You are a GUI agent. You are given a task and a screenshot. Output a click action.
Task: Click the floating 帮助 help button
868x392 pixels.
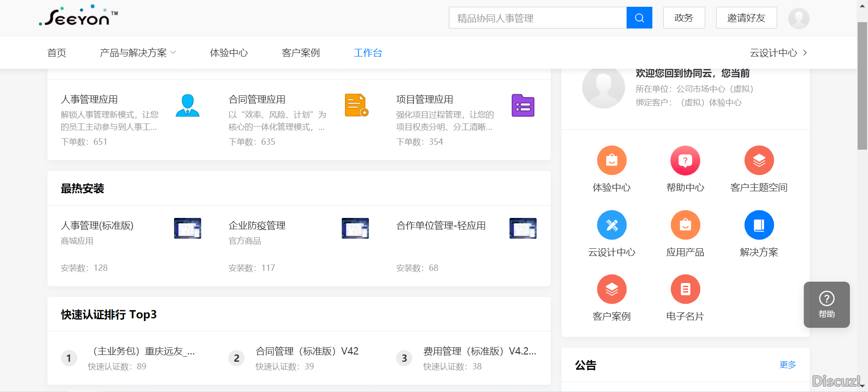point(826,305)
